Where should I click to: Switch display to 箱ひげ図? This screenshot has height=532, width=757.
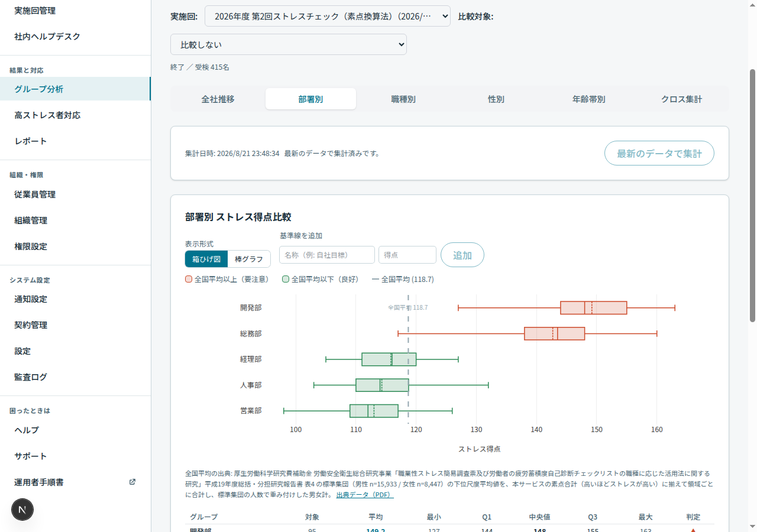pyautogui.click(x=206, y=259)
